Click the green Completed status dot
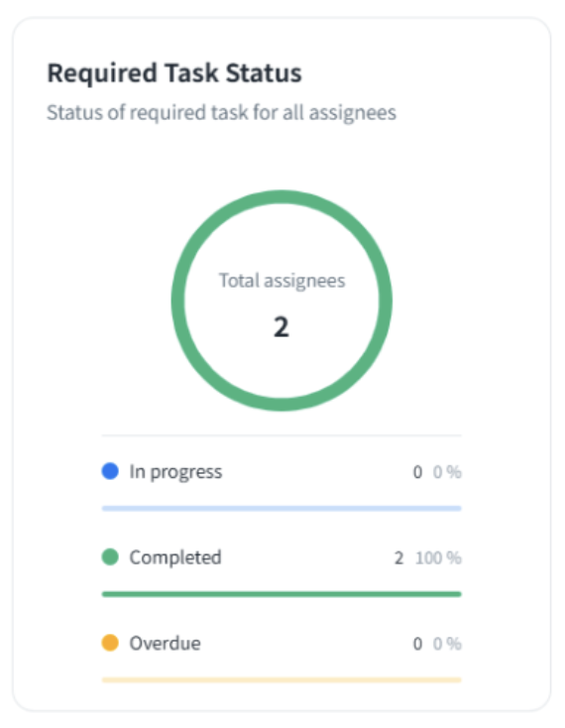565x728 pixels. [110, 556]
